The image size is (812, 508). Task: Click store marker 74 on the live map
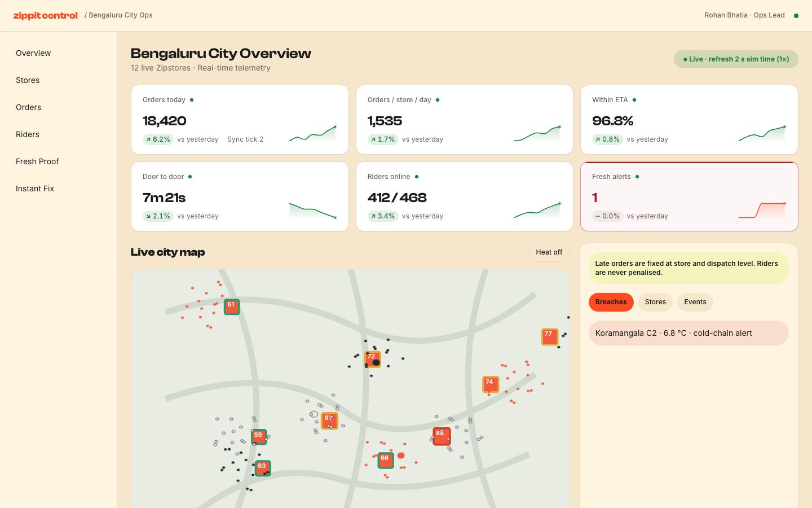[x=491, y=384]
